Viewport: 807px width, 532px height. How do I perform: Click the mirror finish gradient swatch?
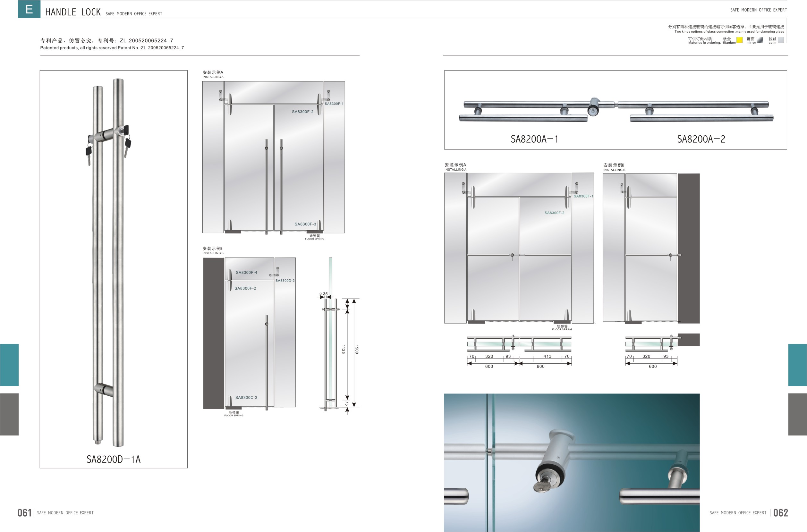pos(760,40)
